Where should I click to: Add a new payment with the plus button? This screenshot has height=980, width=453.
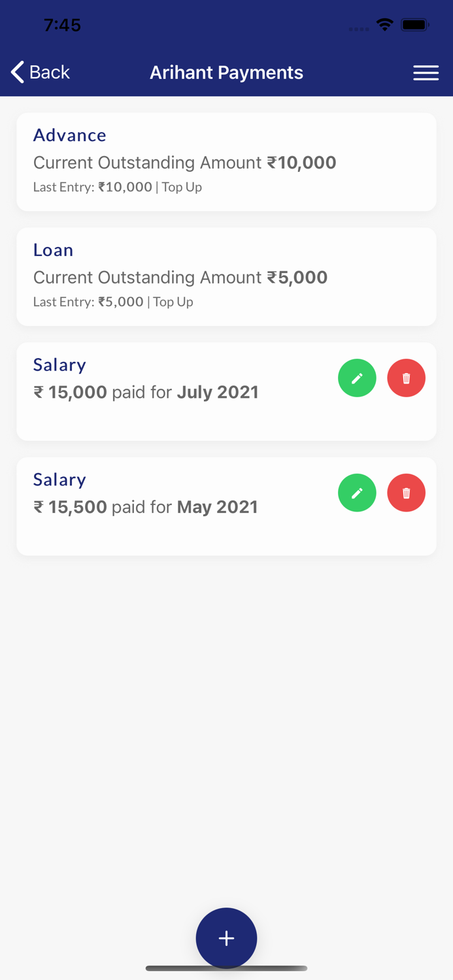226,938
